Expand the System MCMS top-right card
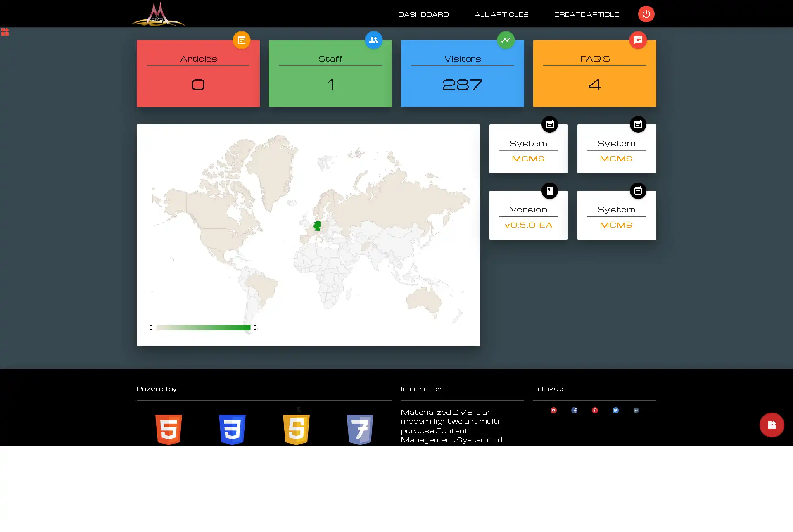Viewport: 793px width, 532px height. (638, 124)
